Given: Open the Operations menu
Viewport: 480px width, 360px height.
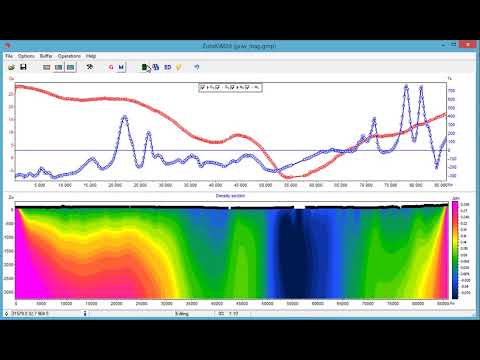Looking at the screenshot, I should [69, 56].
